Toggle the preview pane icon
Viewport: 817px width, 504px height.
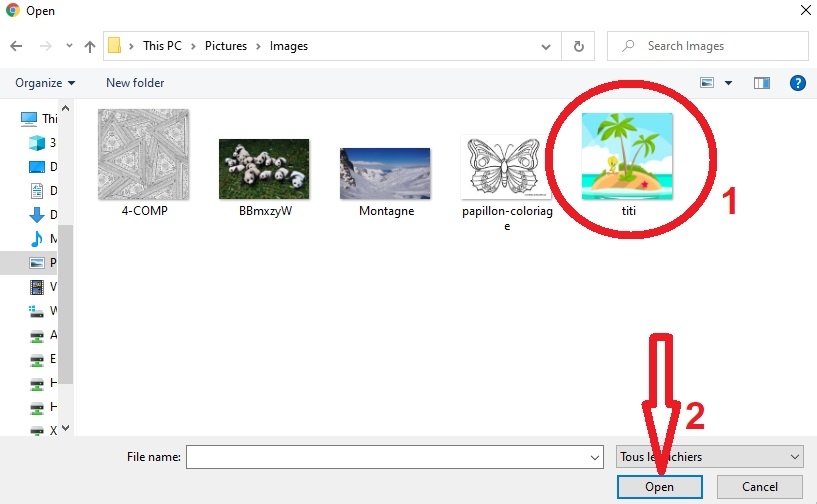click(x=762, y=83)
